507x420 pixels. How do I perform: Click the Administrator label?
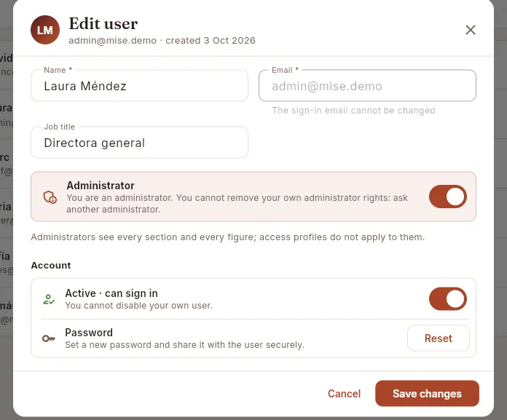[x=101, y=186]
